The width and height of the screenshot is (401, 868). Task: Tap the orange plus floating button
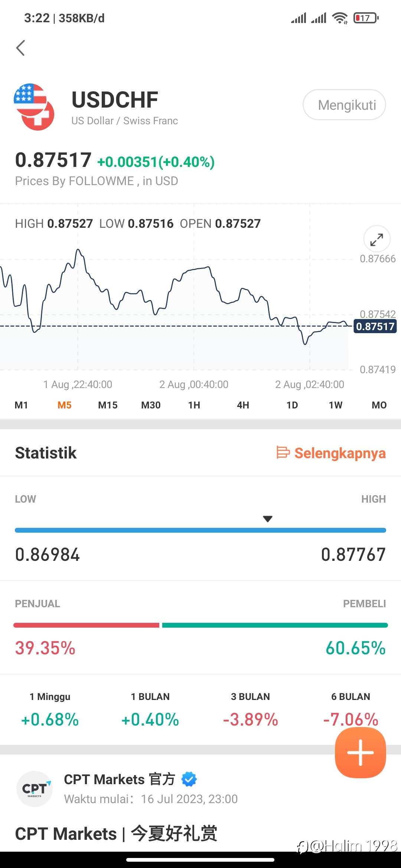coord(361,753)
